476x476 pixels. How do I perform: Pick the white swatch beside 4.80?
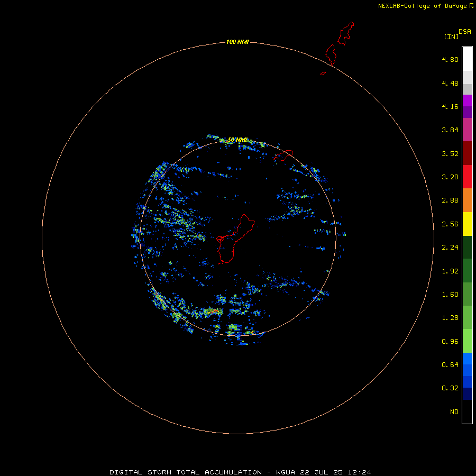coord(467,59)
